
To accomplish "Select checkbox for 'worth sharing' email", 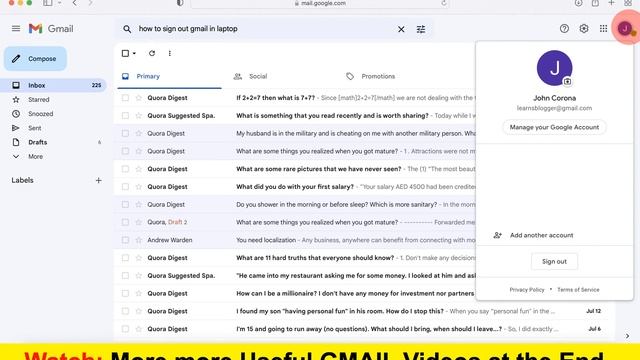I will [x=125, y=116].
